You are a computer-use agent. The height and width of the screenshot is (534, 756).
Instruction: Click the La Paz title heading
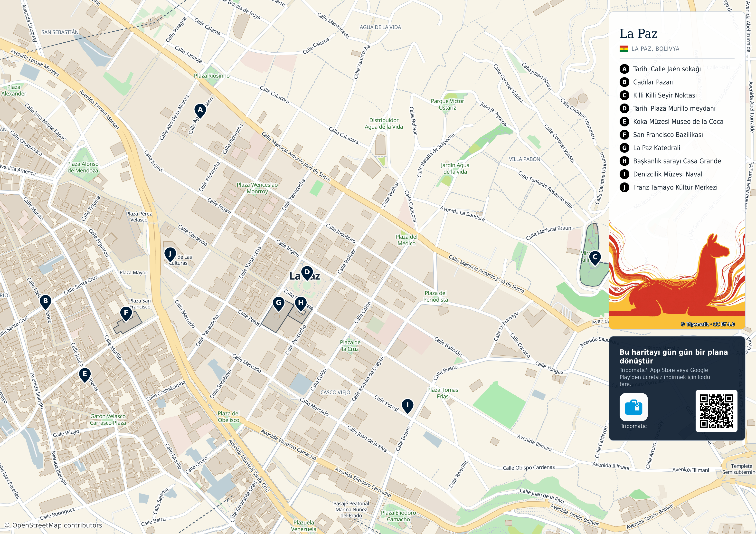pyautogui.click(x=638, y=34)
